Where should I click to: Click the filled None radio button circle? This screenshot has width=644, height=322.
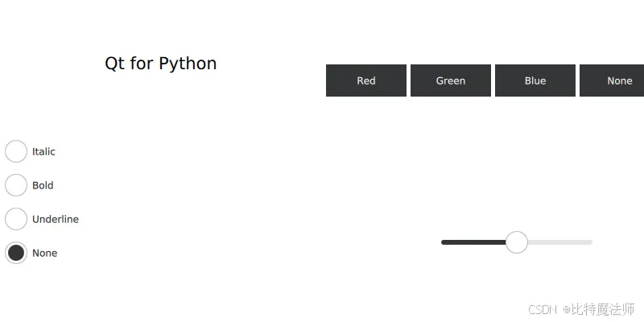pyautogui.click(x=16, y=253)
